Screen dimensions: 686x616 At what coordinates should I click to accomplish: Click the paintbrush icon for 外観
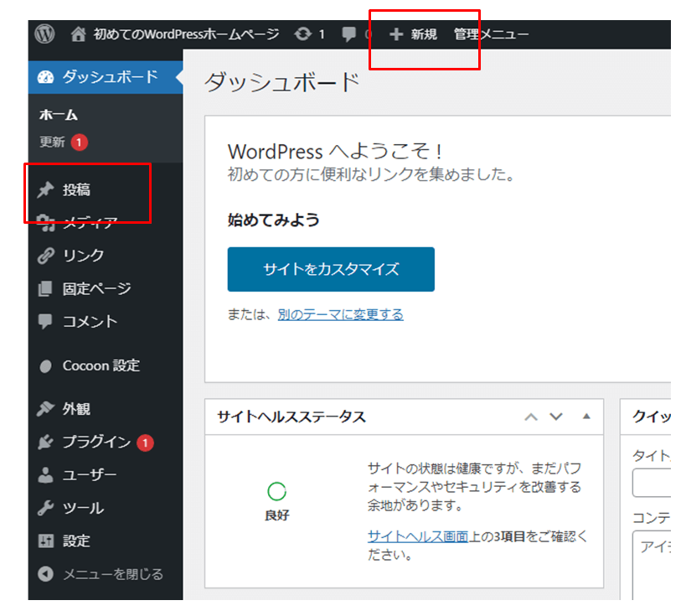45,408
